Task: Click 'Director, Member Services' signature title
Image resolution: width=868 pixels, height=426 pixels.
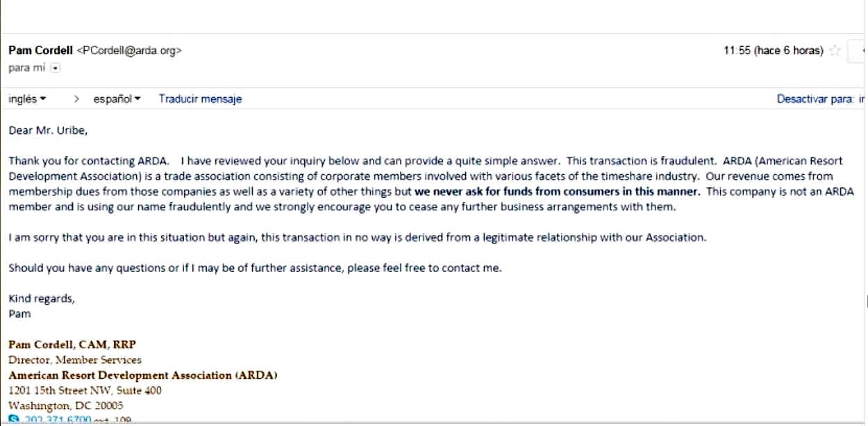Action: (75, 359)
